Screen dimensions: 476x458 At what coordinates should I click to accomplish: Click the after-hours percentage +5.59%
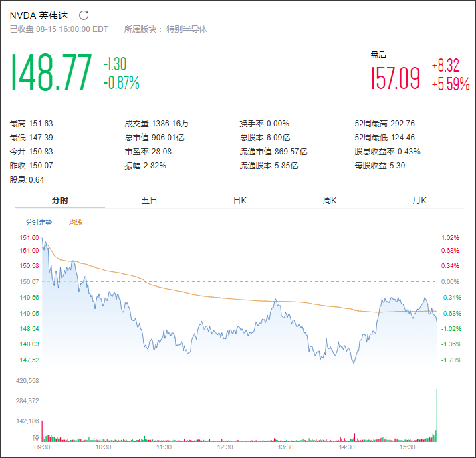point(451,84)
